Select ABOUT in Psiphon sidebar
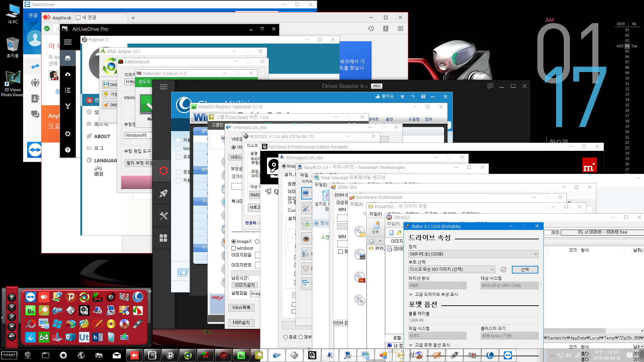 (x=102, y=136)
